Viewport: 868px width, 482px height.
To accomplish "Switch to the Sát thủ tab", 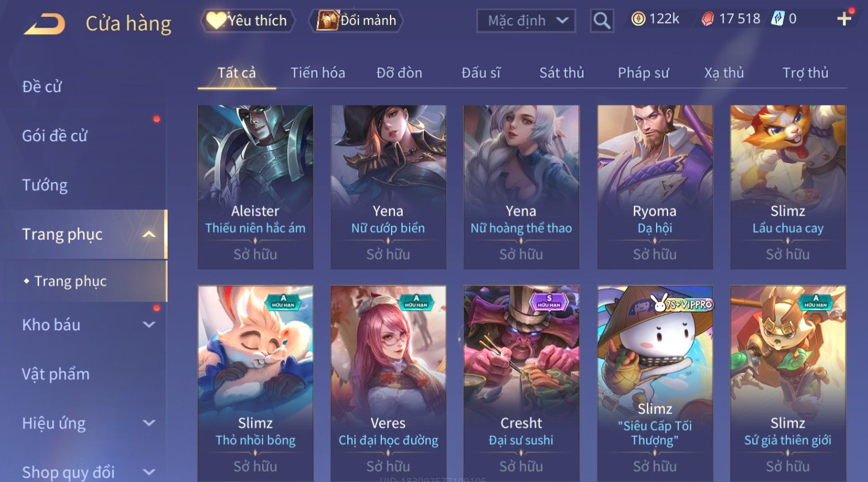I will (x=562, y=73).
